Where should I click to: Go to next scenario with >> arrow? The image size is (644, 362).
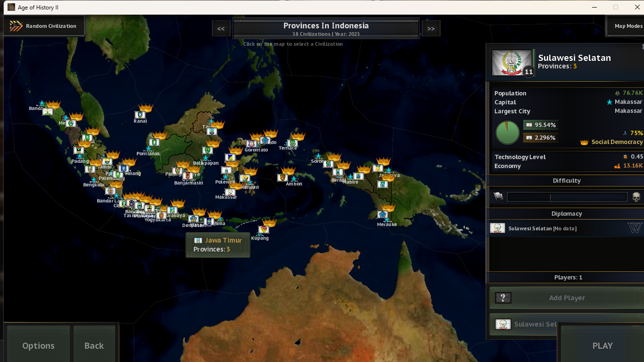point(431,28)
